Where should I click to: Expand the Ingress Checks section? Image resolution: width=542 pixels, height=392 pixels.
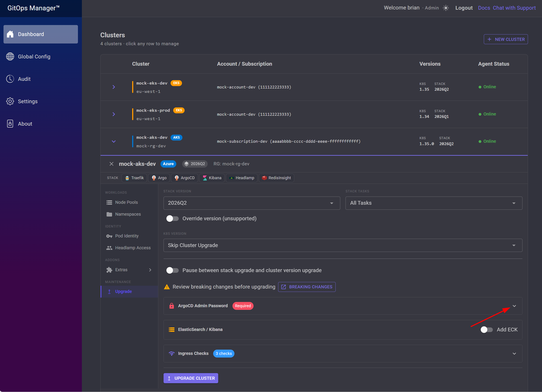(x=514, y=354)
